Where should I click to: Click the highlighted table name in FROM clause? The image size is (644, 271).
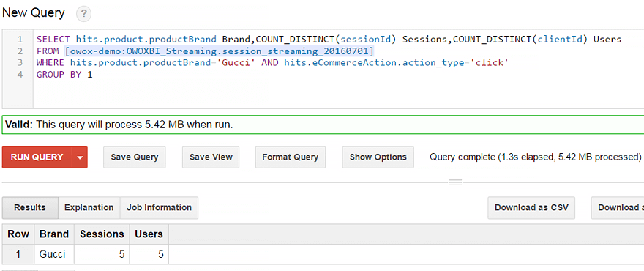point(220,51)
